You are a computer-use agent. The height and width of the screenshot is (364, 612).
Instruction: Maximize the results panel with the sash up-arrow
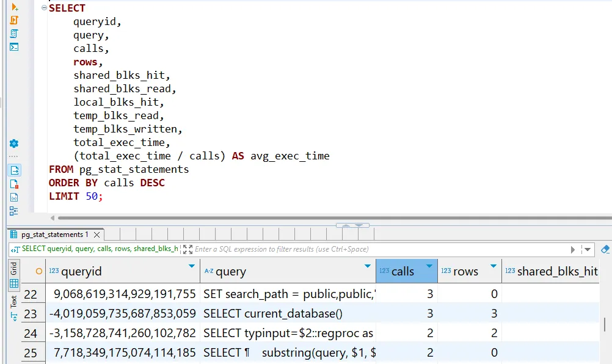click(346, 225)
